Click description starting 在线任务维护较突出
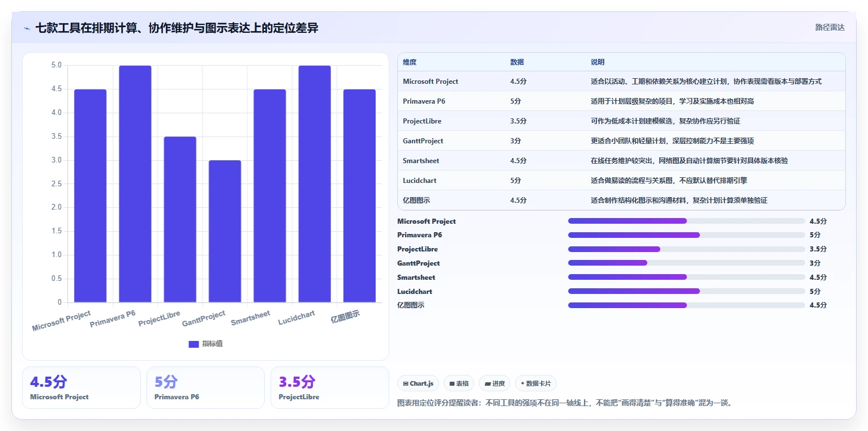The height and width of the screenshot is (431, 868). pyautogui.click(x=689, y=161)
